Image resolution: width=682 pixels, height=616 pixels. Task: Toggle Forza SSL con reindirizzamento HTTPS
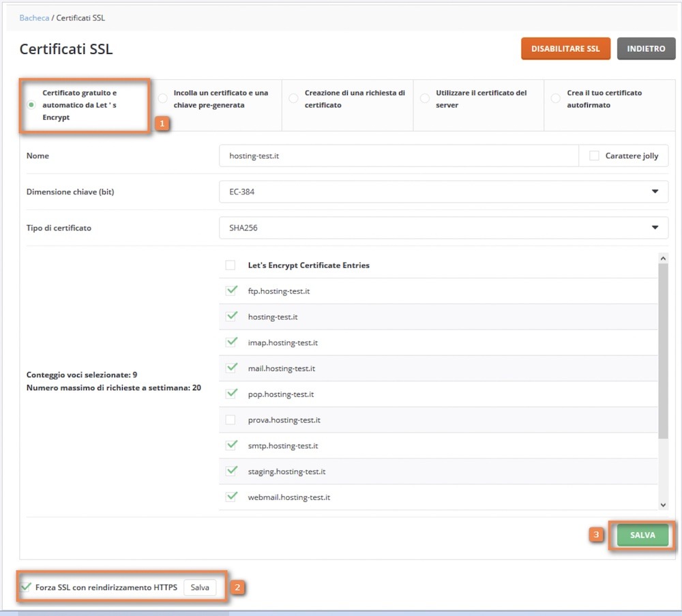(27, 587)
